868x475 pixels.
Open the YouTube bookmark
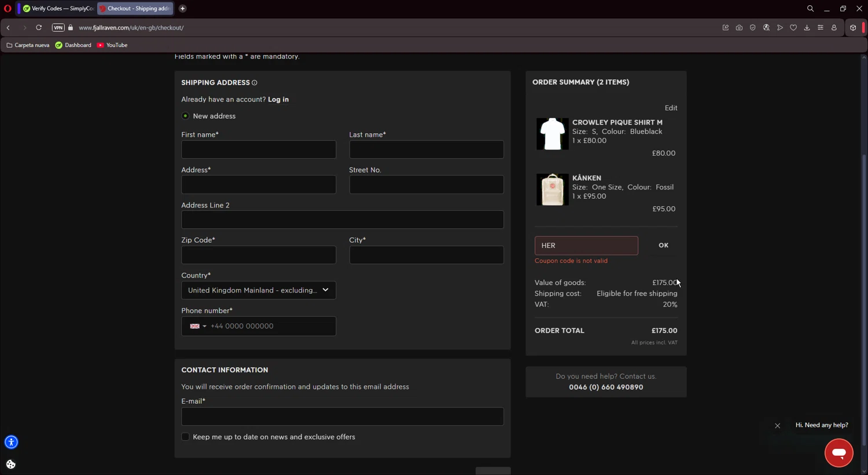(112, 45)
